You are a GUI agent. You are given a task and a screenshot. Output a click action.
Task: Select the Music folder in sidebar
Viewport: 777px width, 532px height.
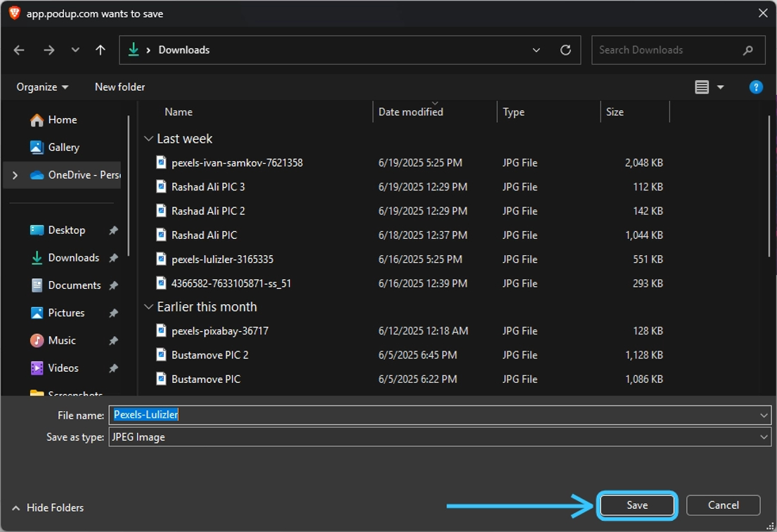[62, 341]
